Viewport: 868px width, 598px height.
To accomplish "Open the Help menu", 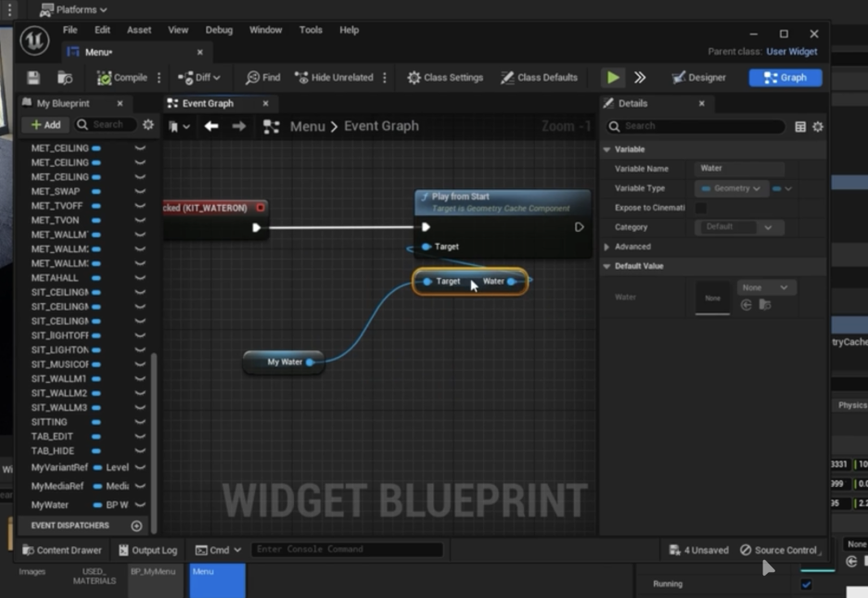I will (x=350, y=30).
